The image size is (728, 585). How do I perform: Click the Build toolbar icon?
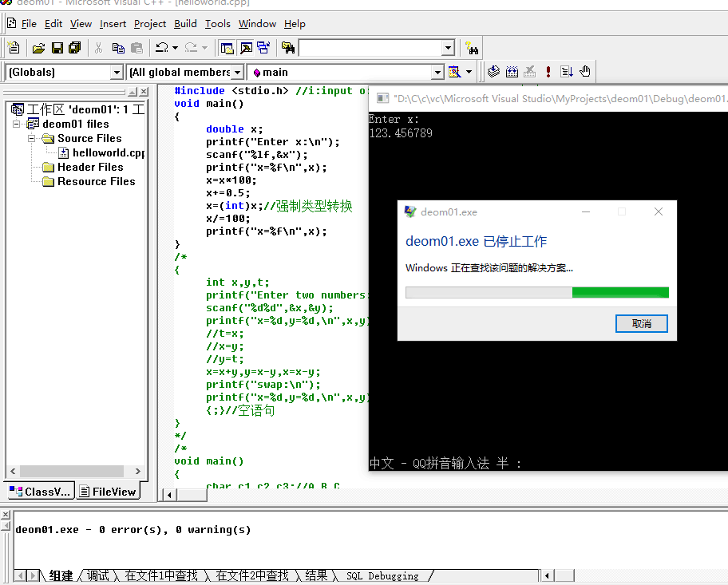tap(512, 72)
